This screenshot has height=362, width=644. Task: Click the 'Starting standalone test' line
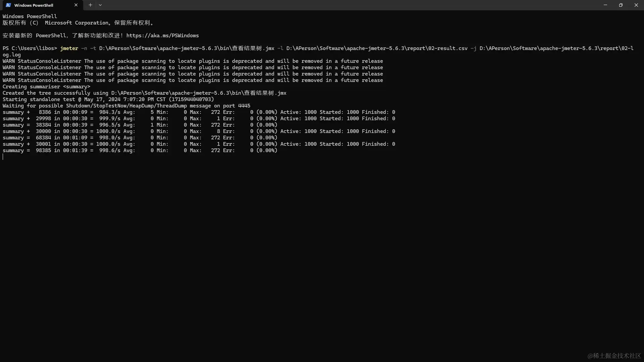click(108, 99)
